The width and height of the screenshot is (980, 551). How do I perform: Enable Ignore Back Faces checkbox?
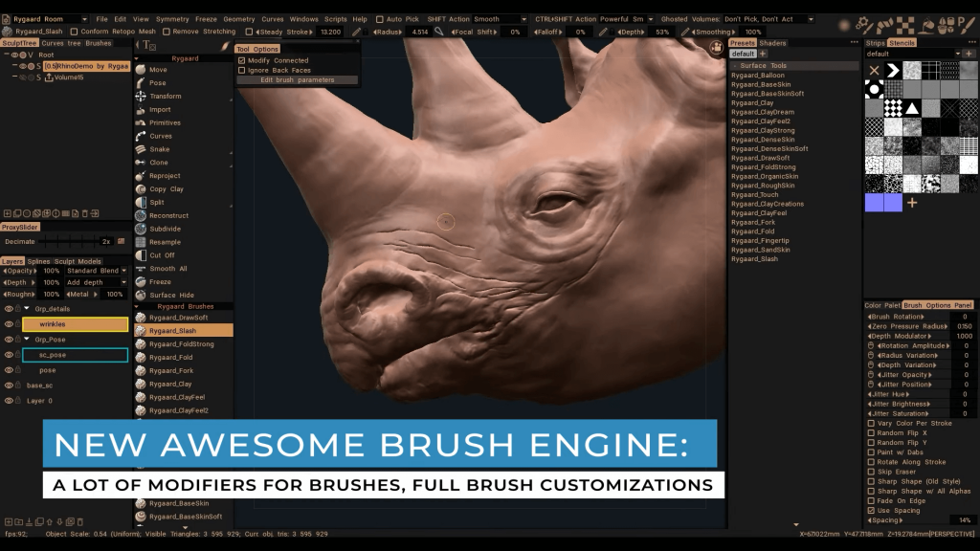242,70
